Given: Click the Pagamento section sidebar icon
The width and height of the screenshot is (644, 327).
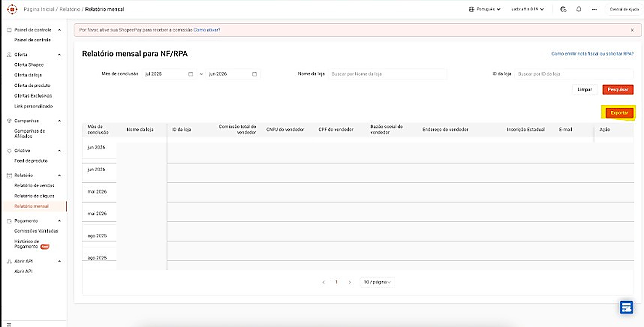Looking at the screenshot, I should point(9,221).
